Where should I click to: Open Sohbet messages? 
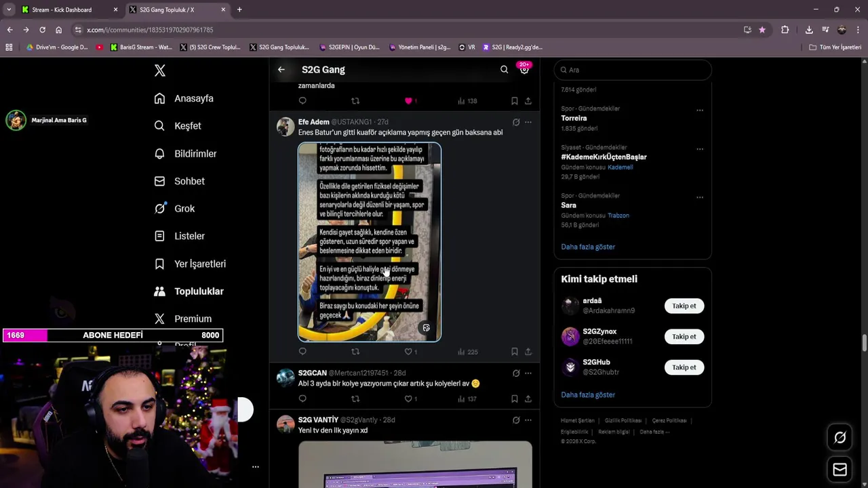pos(179,181)
